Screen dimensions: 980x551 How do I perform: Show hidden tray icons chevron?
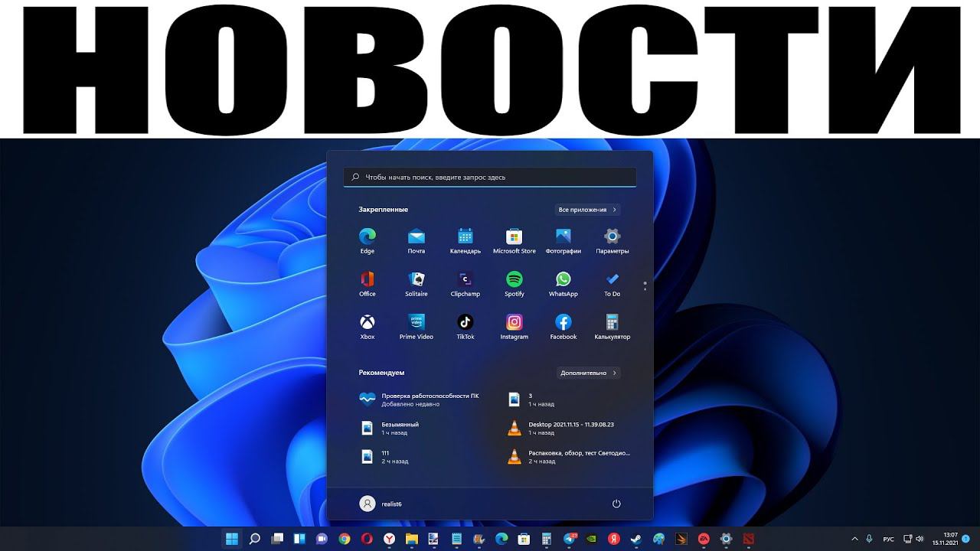pyautogui.click(x=855, y=539)
